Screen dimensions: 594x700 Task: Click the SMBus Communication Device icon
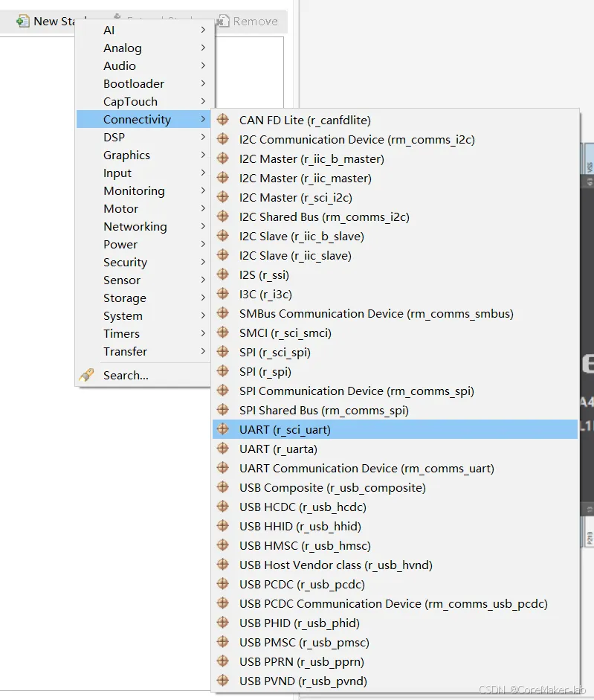tap(223, 313)
